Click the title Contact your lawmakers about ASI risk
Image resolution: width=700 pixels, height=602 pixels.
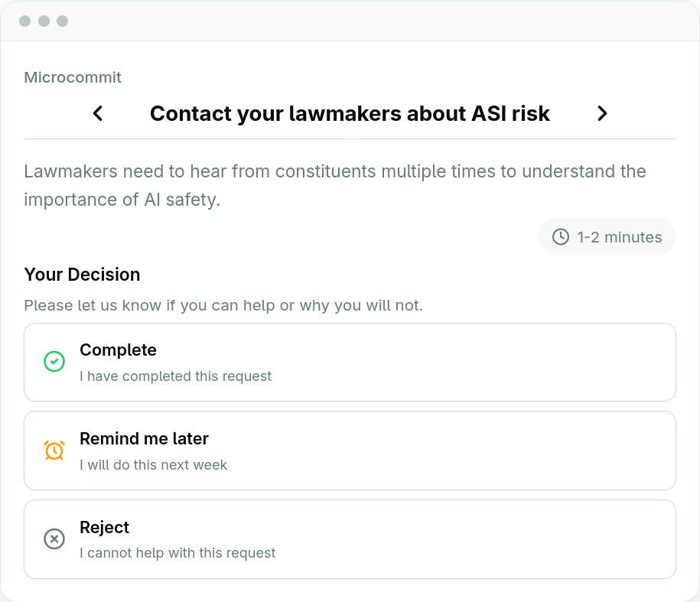click(x=350, y=113)
